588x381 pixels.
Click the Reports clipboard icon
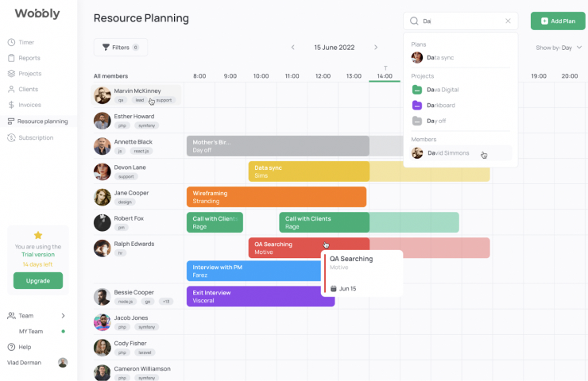(11, 58)
